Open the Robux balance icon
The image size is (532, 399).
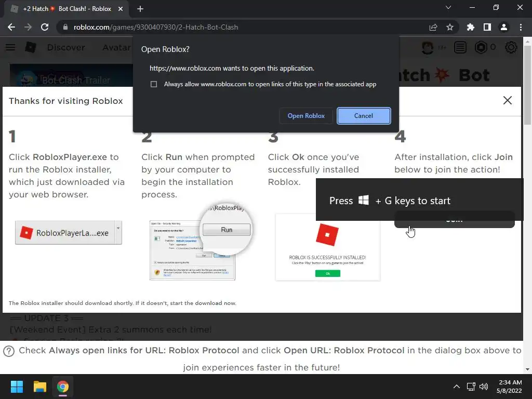(481, 47)
